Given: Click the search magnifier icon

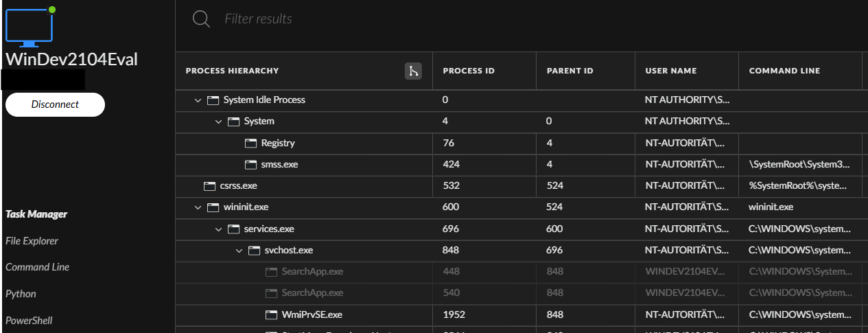Looking at the screenshot, I should point(201,19).
